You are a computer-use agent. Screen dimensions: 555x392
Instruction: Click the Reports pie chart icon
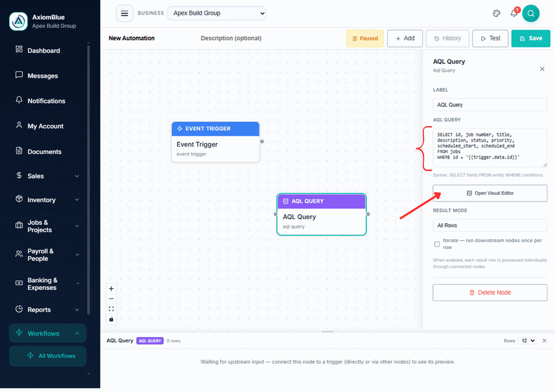click(x=19, y=309)
